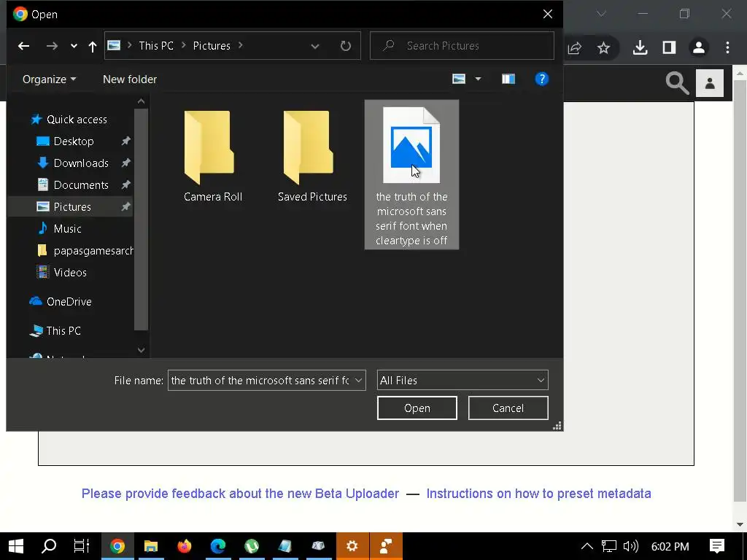Image resolution: width=747 pixels, height=560 pixels.
Task: Click the page's search magnifier icon
Action: (677, 83)
